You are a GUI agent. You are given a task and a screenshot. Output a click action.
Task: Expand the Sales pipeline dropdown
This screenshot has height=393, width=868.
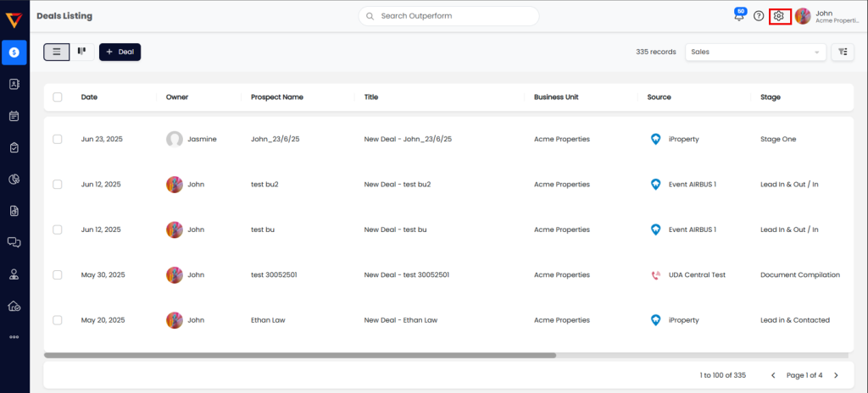(x=755, y=52)
